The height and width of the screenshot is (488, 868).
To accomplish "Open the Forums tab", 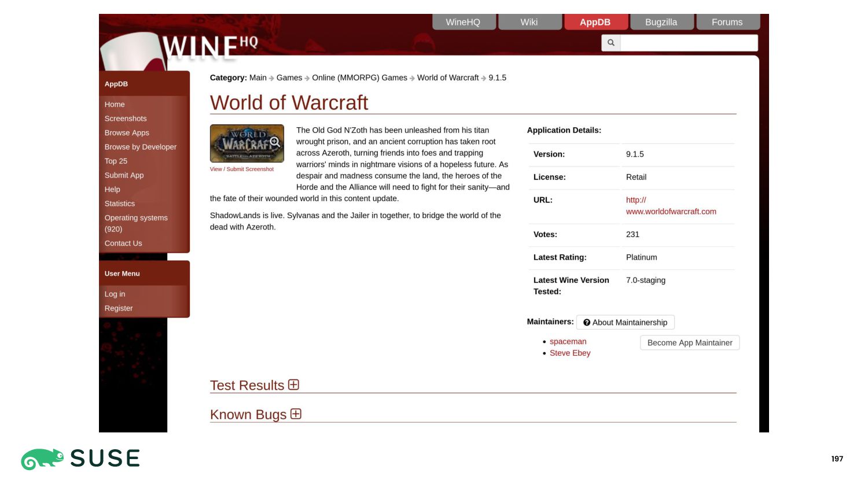I will (x=727, y=22).
